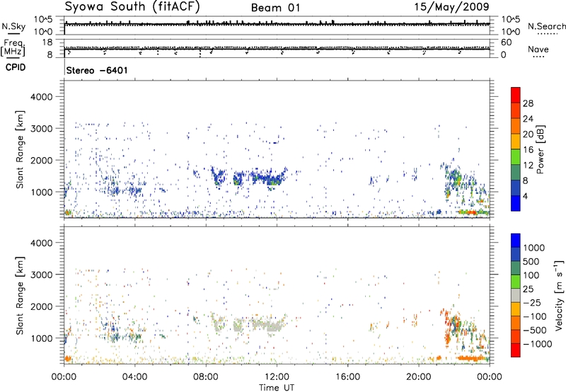Click the 'Power [dB]' colorbar label
The image size is (566, 392).
tap(540, 149)
